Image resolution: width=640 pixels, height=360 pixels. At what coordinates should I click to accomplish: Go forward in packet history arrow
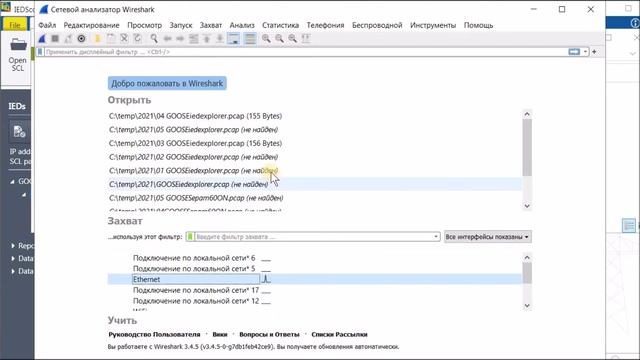tap(180, 38)
